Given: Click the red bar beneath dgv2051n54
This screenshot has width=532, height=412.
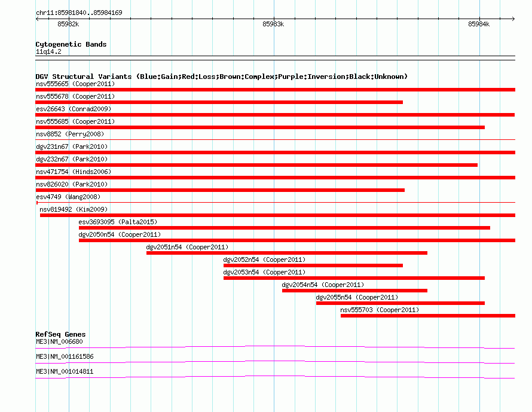Looking at the screenshot, I should (287, 253).
